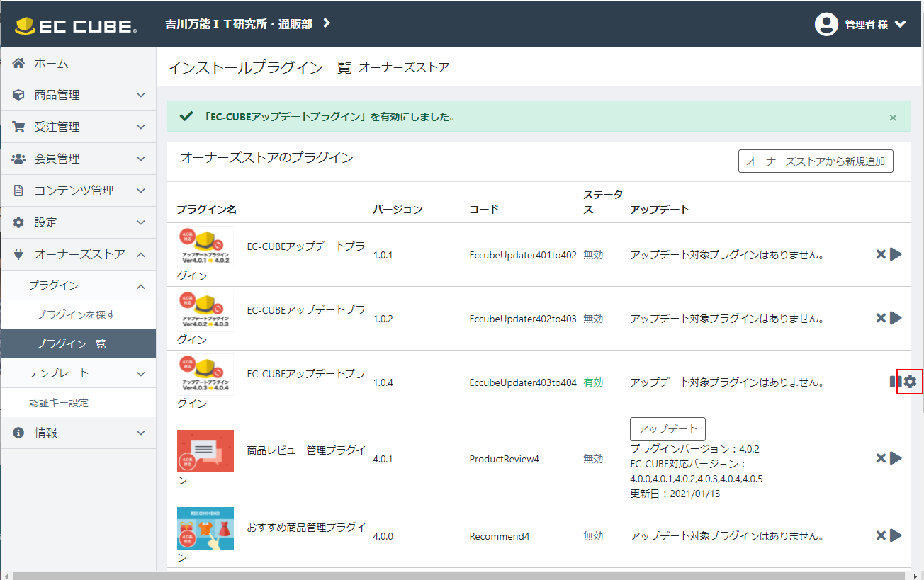Enable the EccubeUpdater401to402 plugin with play icon
The width and height of the screenshot is (924, 580).
(896, 254)
